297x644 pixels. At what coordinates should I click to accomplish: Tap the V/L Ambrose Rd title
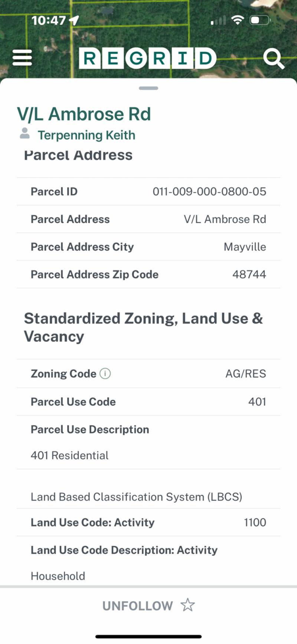[x=84, y=114]
